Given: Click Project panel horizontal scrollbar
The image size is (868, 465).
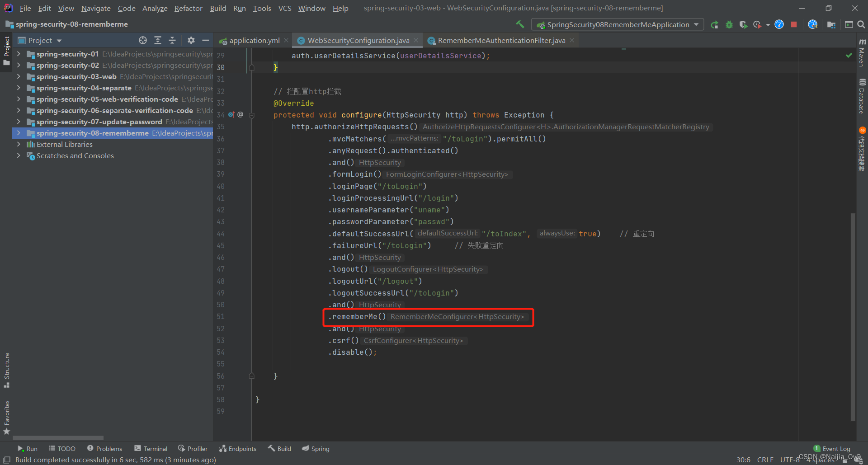Looking at the screenshot, I should coord(58,438).
